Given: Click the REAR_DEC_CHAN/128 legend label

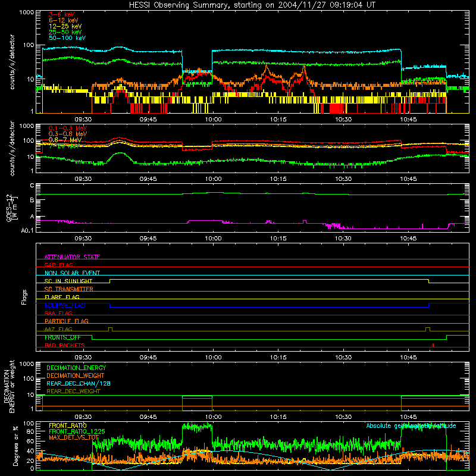Looking at the screenshot, I should point(79,383).
